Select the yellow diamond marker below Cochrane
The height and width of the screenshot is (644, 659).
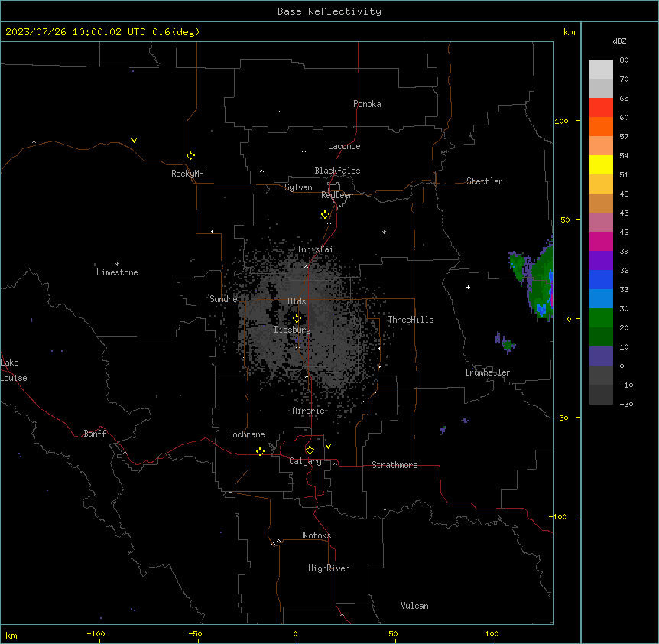coord(260,451)
